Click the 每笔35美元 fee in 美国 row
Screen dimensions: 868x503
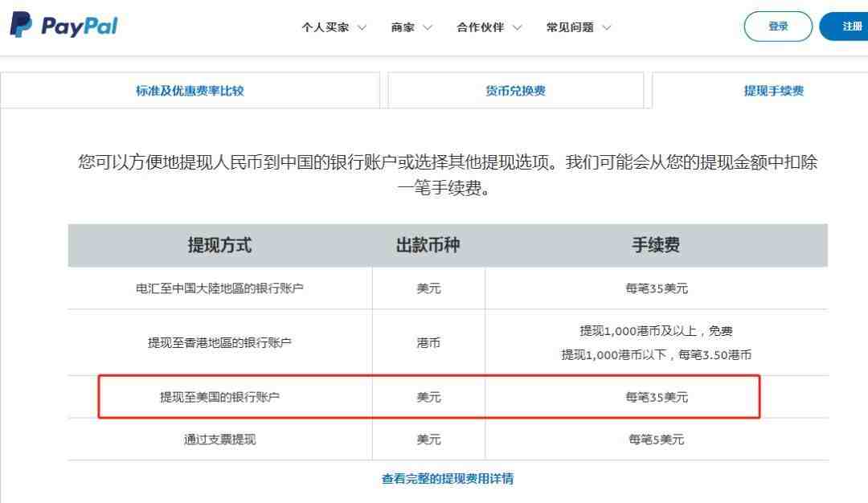tap(656, 397)
